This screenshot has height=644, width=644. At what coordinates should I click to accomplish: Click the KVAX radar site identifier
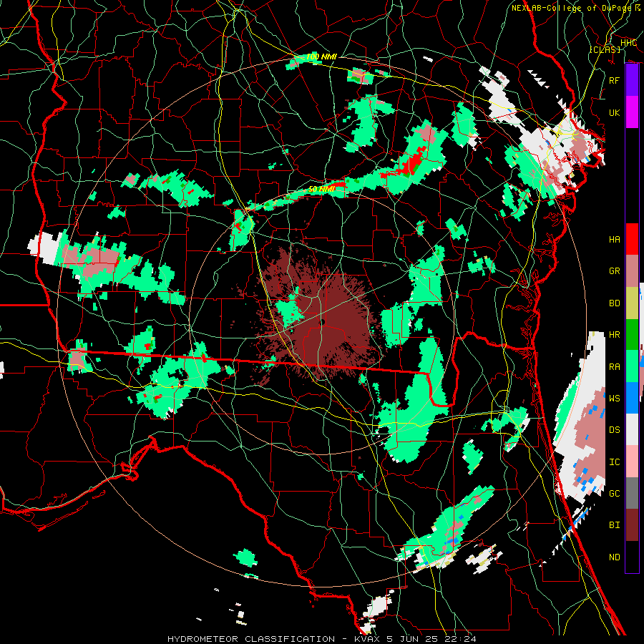click(x=366, y=639)
